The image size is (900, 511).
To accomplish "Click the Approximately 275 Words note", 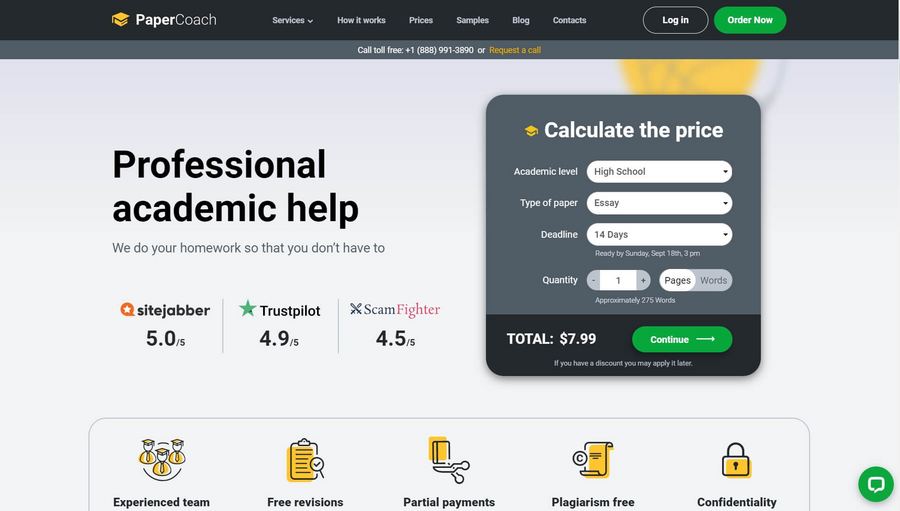I will [x=635, y=300].
